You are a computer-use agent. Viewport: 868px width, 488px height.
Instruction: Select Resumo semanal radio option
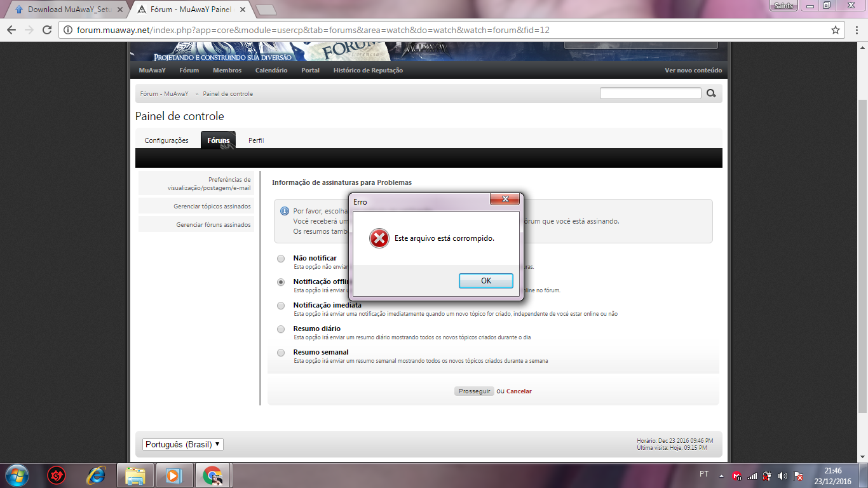[281, 353]
